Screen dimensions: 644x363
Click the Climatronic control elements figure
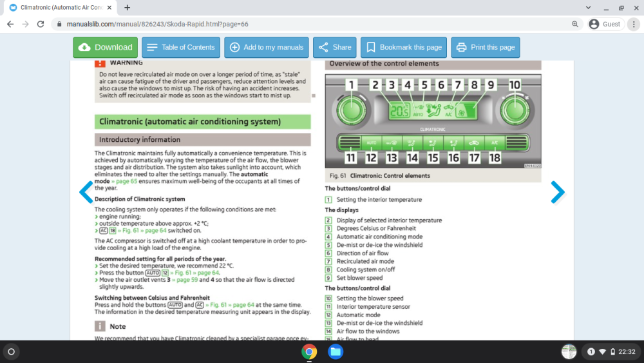pos(433,121)
